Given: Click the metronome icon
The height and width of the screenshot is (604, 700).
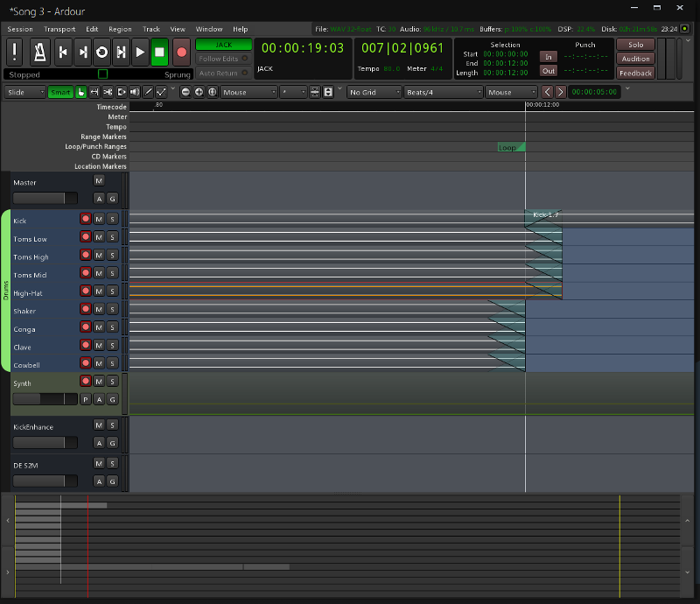Looking at the screenshot, I should tap(40, 52).
